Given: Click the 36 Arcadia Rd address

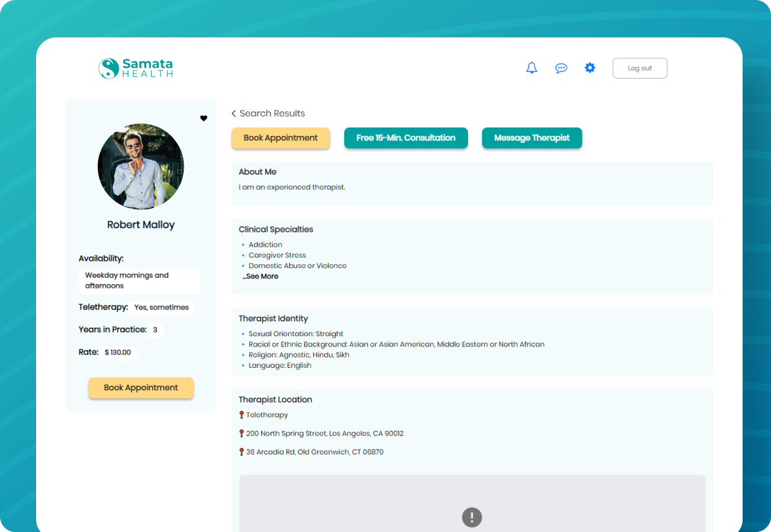Looking at the screenshot, I should click(315, 452).
